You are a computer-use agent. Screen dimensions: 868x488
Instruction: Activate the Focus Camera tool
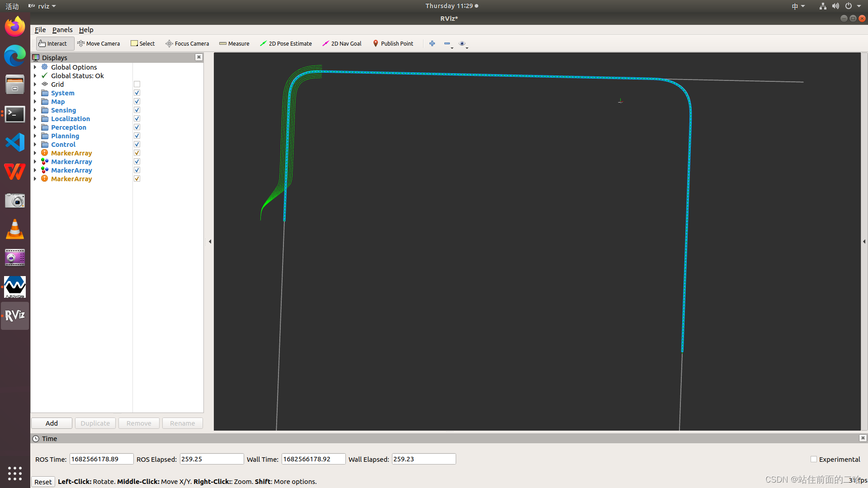click(187, 43)
